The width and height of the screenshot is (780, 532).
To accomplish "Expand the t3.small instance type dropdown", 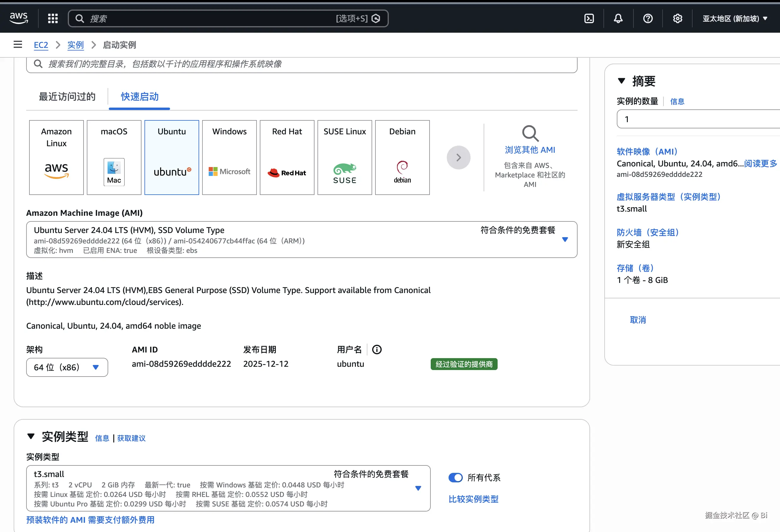I will [418, 489].
